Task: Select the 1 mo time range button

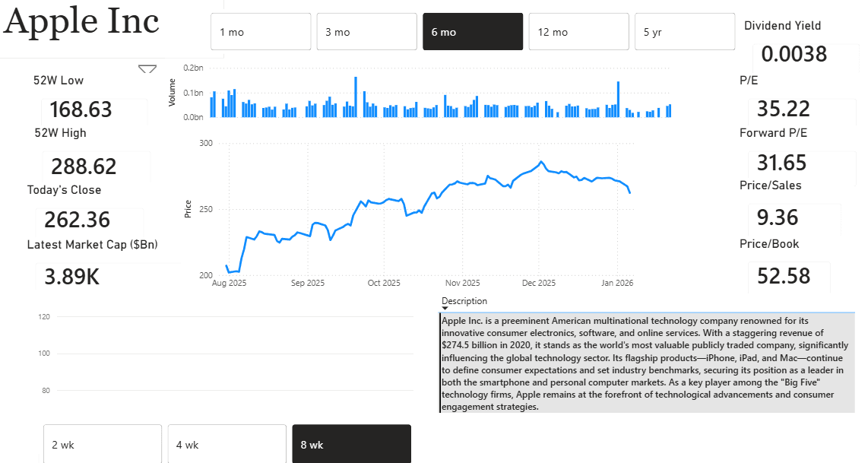Action: 261,31
